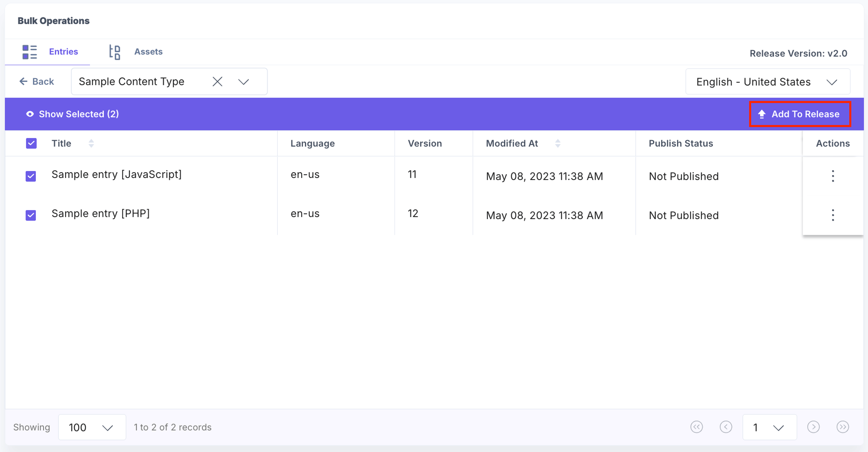Click the Sample entry [JavaScript] title
The height and width of the screenshot is (452, 868).
(x=117, y=174)
